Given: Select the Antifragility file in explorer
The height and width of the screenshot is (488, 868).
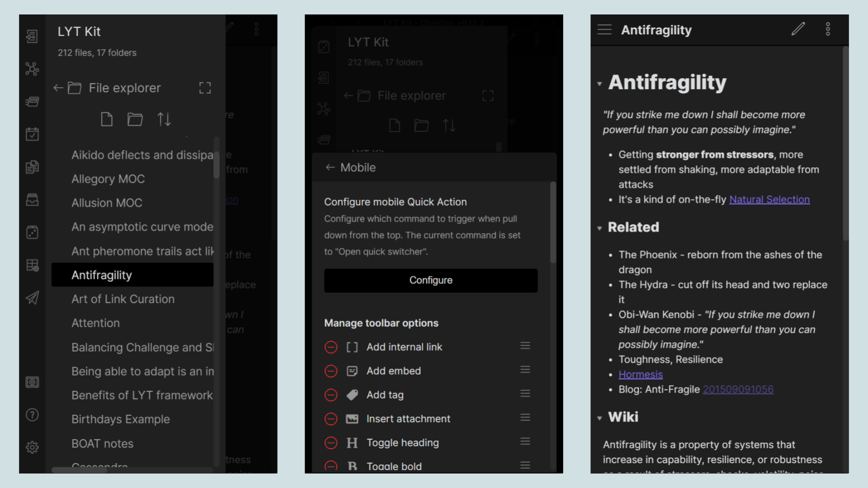Looking at the screenshot, I should [x=132, y=275].
